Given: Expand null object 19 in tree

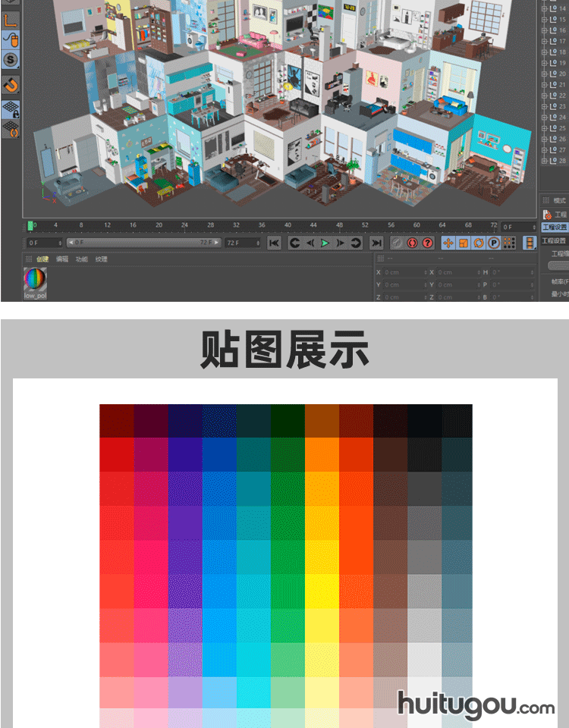Looking at the screenshot, I should pos(545,63).
